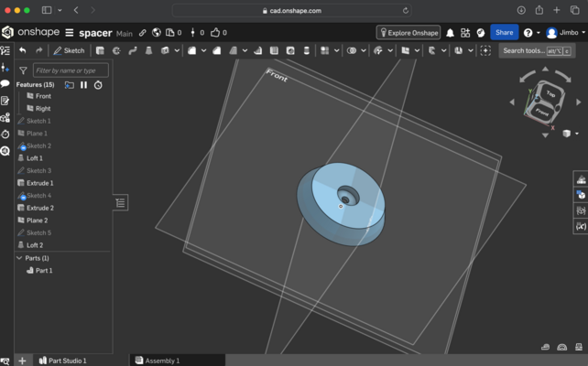Select the Extrude tool in the toolbar
This screenshot has width=588, height=366.
(100, 50)
